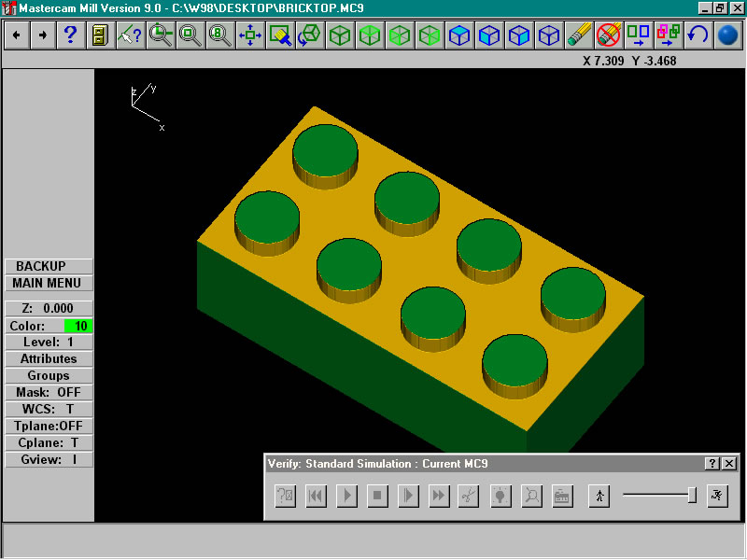Screen dimensions: 747x560
Task: Change Level: 1 setting
Action: pyautogui.click(x=49, y=342)
